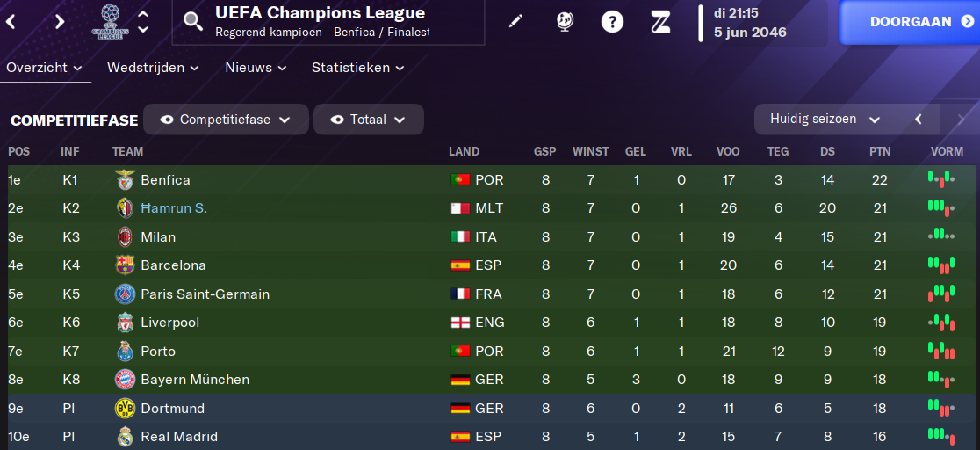Click the Benfica club badge
The height and width of the screenshot is (450, 980).
pyautogui.click(x=125, y=180)
